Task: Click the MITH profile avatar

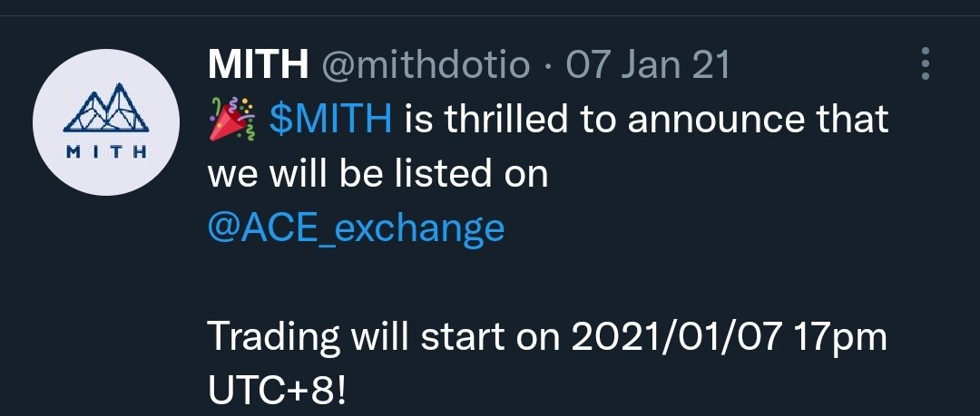Action: click(x=102, y=121)
